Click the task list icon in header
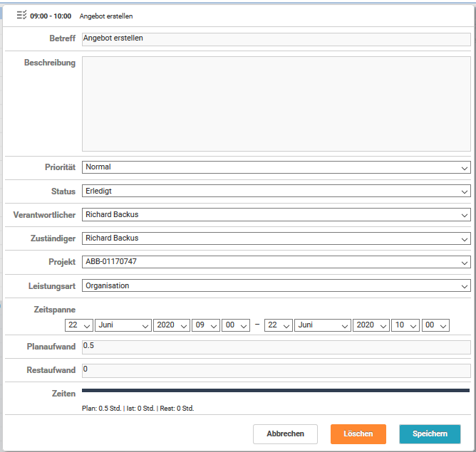 [x=21, y=15]
